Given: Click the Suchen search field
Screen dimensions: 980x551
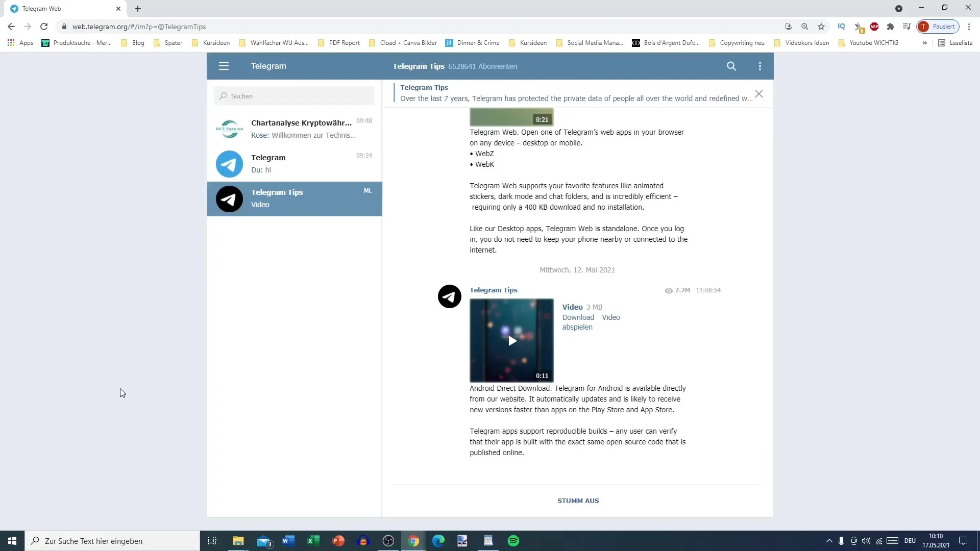Looking at the screenshot, I should [x=294, y=96].
